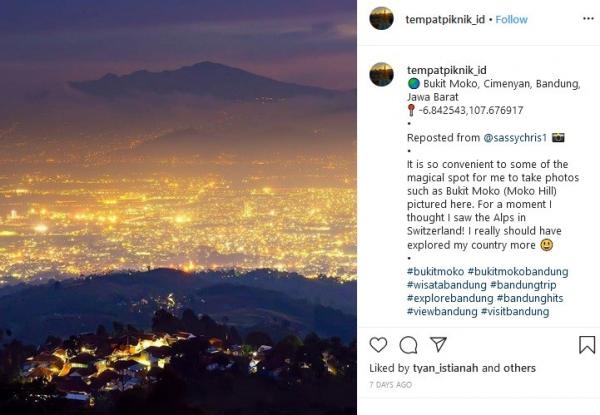
Task: Open header profile avatar of tempatpiknik_id
Action: (381, 19)
